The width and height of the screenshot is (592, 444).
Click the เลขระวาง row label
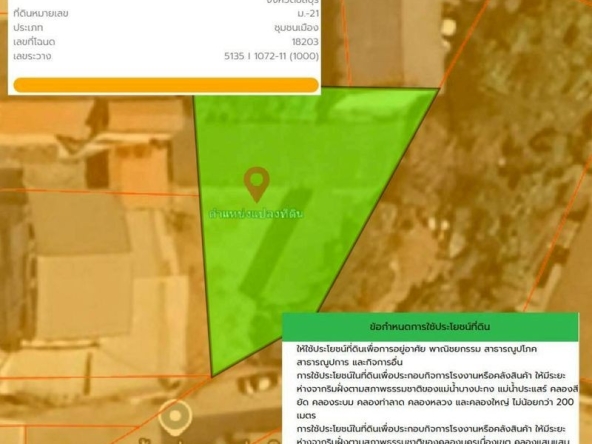coord(32,56)
